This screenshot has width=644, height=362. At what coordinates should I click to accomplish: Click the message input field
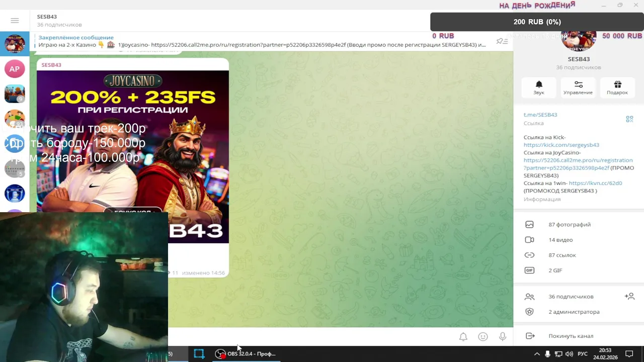pyautogui.click(x=312, y=337)
